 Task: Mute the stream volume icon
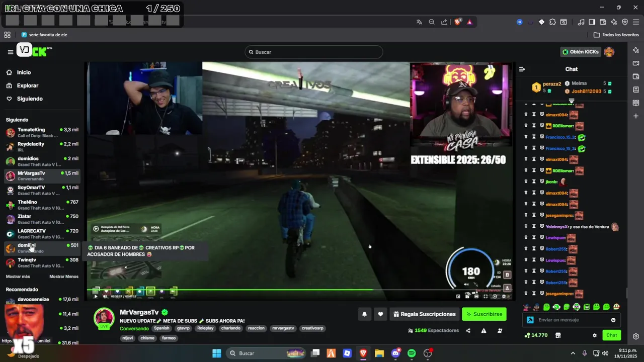(105, 296)
